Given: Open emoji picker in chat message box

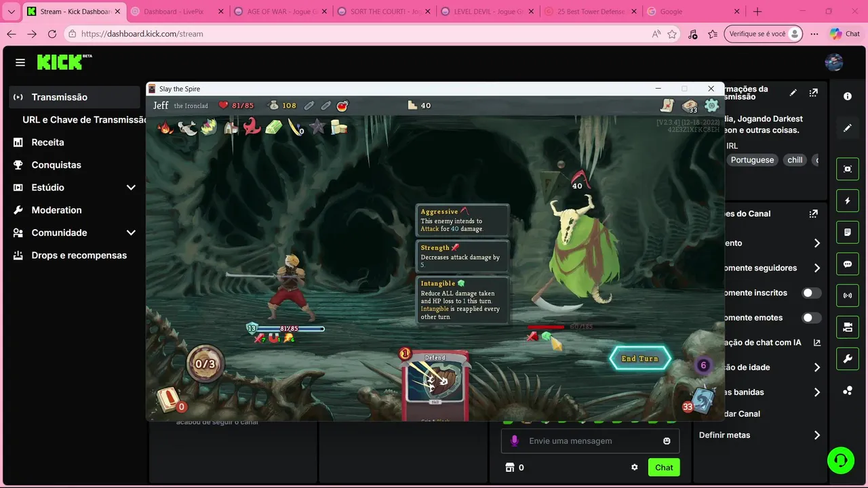Looking at the screenshot, I should pyautogui.click(x=667, y=441).
